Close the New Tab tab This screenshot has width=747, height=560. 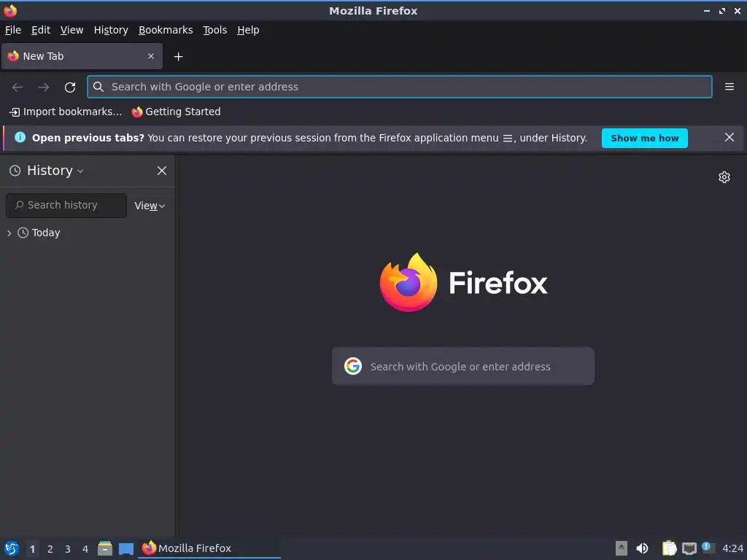(151, 56)
